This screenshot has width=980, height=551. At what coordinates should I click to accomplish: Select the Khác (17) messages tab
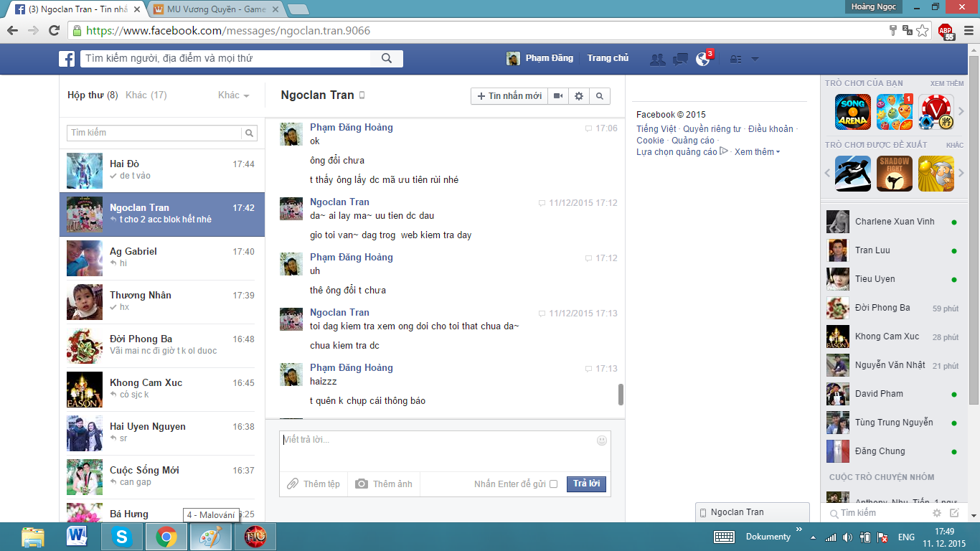146,95
